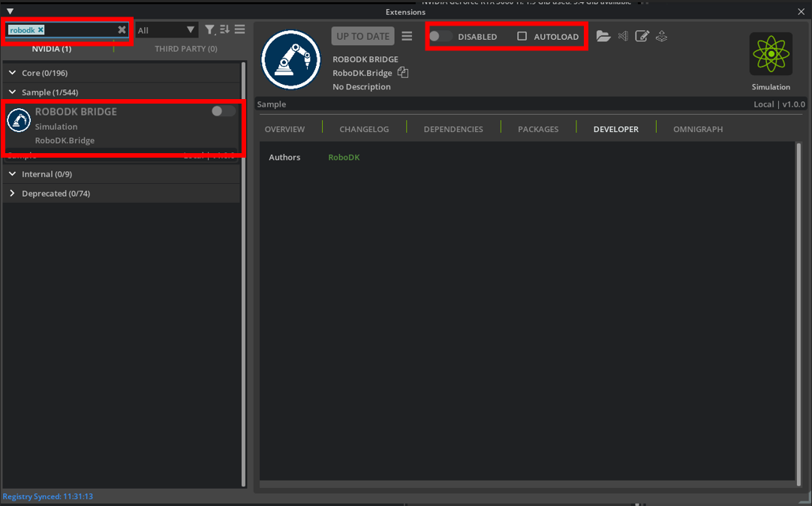Expand the Deprecated section
812x506 pixels.
click(12, 193)
